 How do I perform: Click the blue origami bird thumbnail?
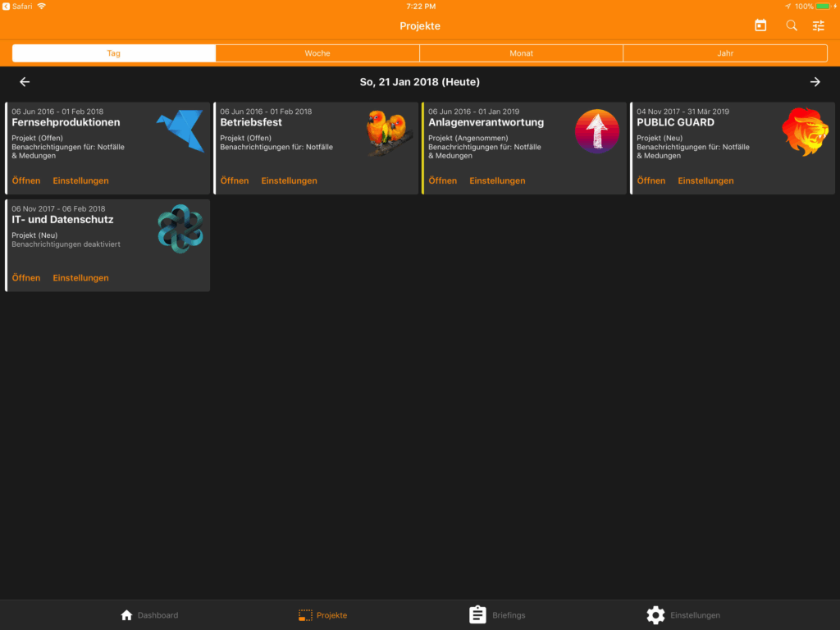(x=180, y=131)
